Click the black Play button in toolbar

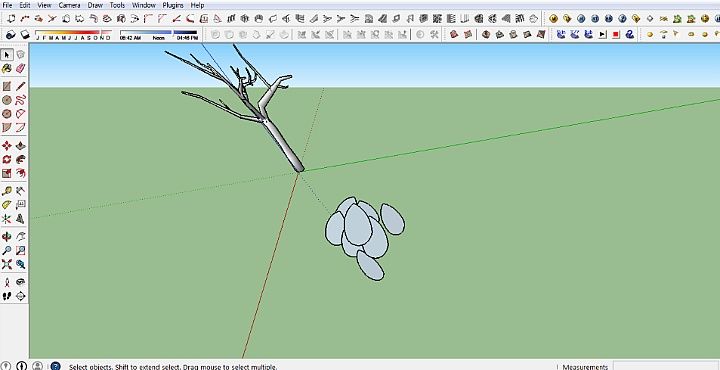(x=602, y=34)
